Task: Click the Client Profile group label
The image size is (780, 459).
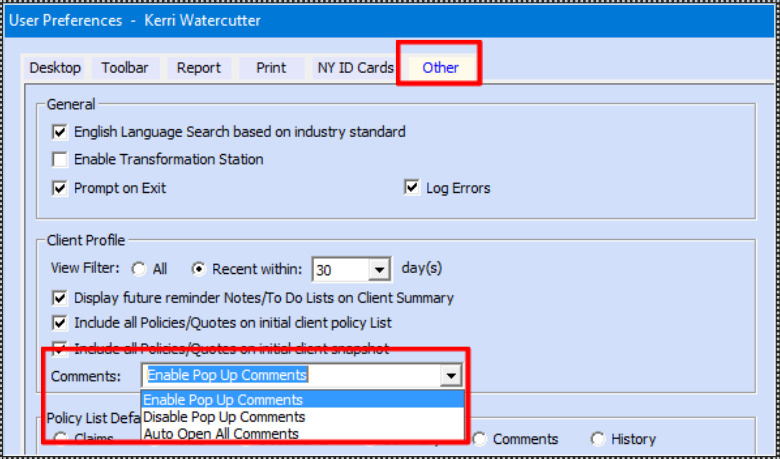Action: tap(86, 241)
